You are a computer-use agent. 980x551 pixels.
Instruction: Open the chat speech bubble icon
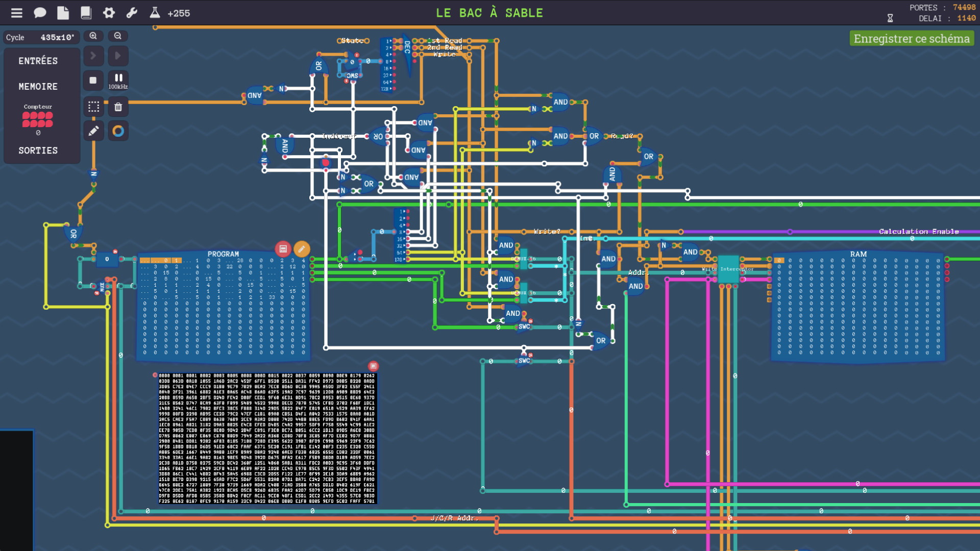[x=40, y=13]
